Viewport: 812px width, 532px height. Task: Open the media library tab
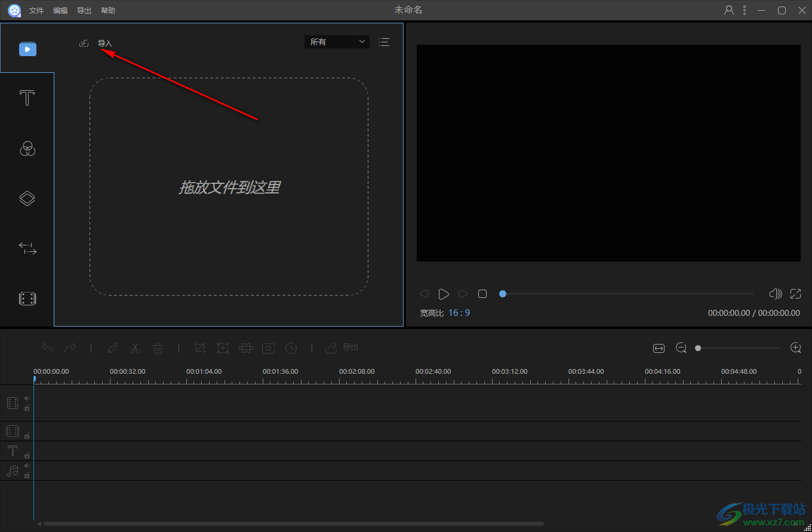pyautogui.click(x=27, y=49)
